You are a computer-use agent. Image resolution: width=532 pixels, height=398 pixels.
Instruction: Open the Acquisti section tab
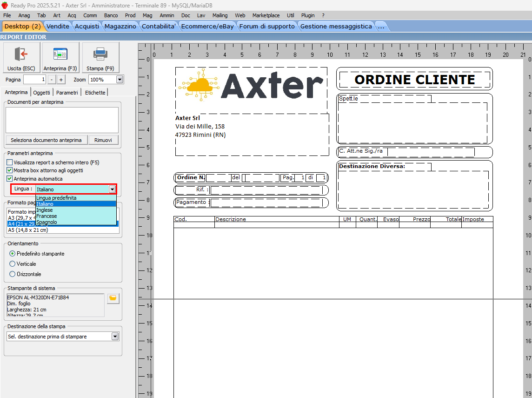coord(87,26)
